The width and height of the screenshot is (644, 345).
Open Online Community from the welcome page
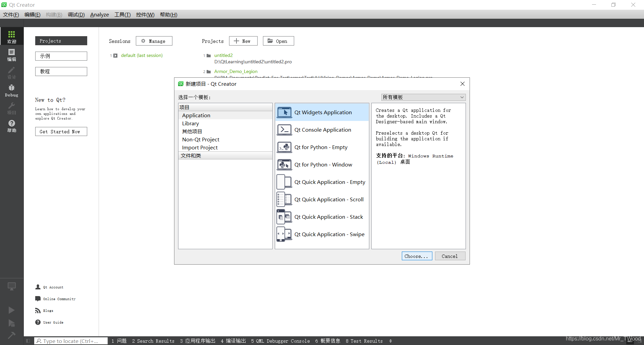click(x=59, y=298)
